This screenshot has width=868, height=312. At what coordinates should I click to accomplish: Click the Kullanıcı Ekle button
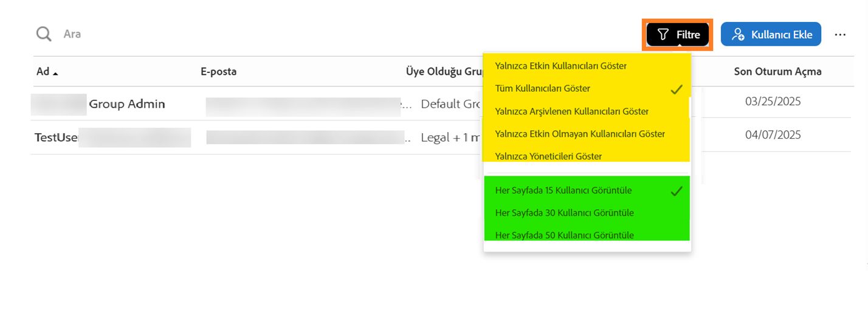pyautogui.click(x=771, y=35)
